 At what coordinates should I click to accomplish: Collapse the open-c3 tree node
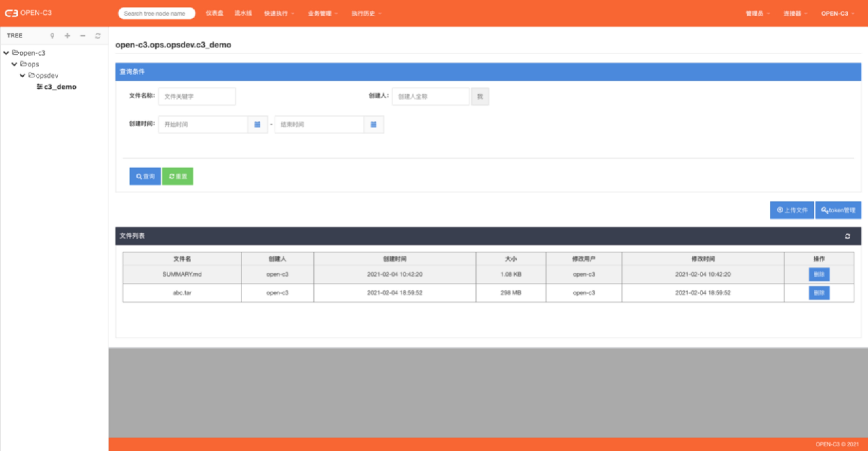coord(6,53)
